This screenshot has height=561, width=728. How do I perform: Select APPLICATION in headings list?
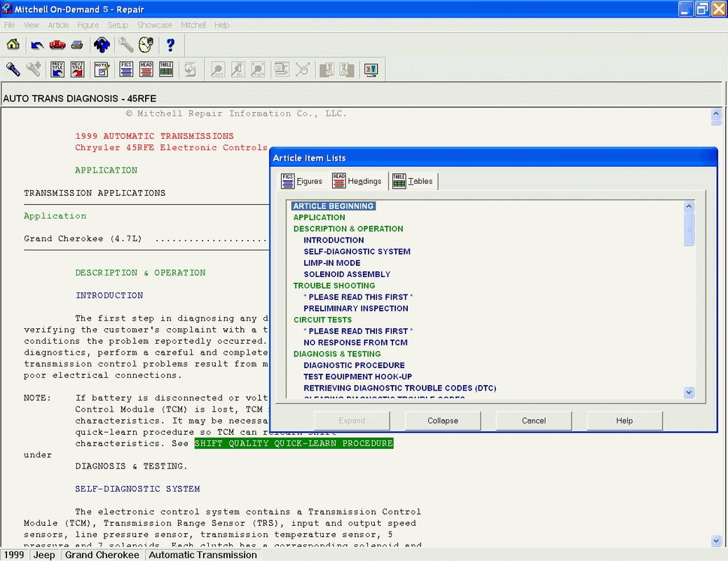pos(320,217)
